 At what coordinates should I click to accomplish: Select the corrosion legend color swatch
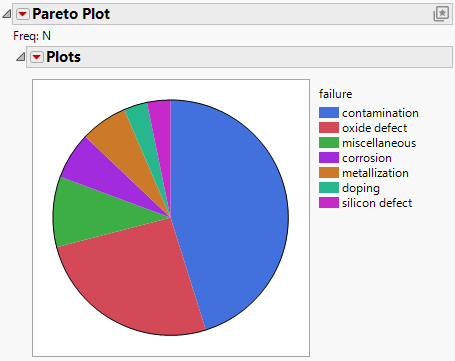[x=329, y=158]
